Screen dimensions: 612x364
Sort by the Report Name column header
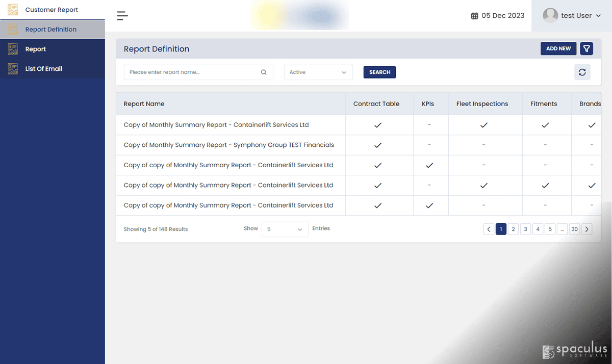coord(144,104)
